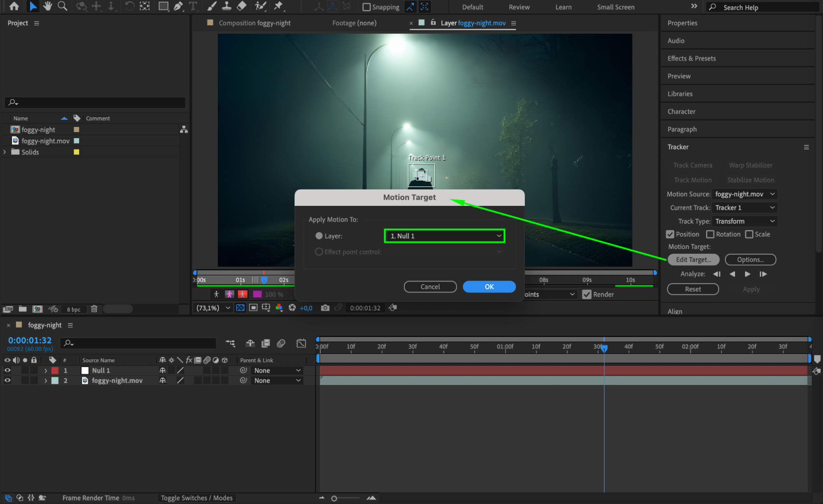Image resolution: width=823 pixels, height=504 pixels.
Task: Click OK in Motion Target dialog
Action: (x=489, y=287)
